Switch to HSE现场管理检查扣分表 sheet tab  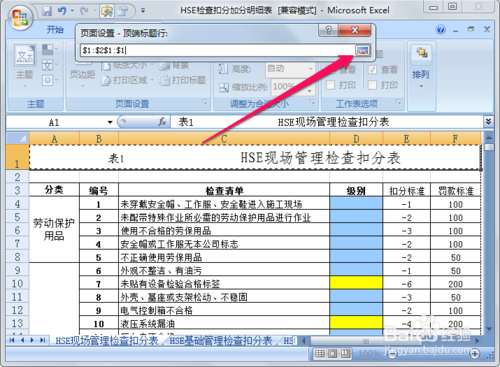(x=107, y=340)
